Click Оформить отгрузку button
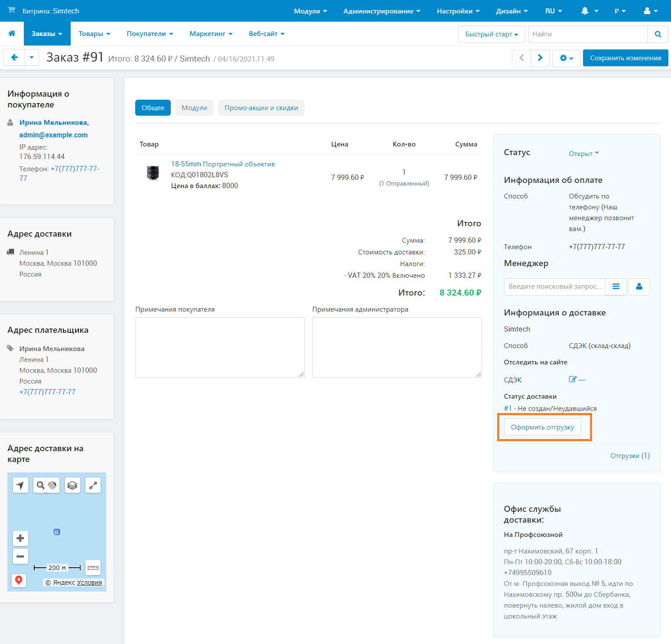Image resolution: width=671 pixels, height=644 pixels. tap(542, 427)
